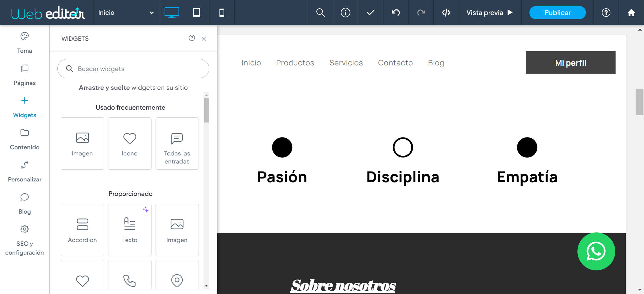Select the Accordion widget

point(82,230)
